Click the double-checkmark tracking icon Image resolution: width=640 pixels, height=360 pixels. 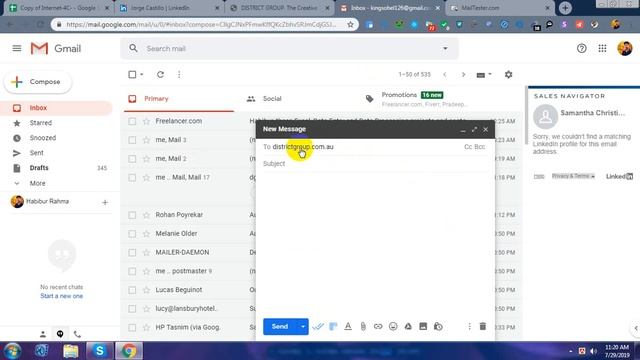(318, 327)
